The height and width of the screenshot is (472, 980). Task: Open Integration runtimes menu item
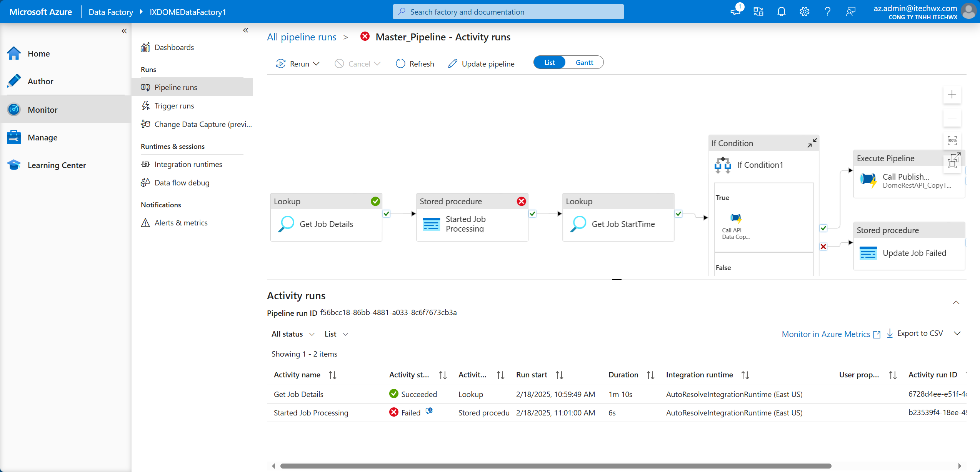(x=182, y=164)
